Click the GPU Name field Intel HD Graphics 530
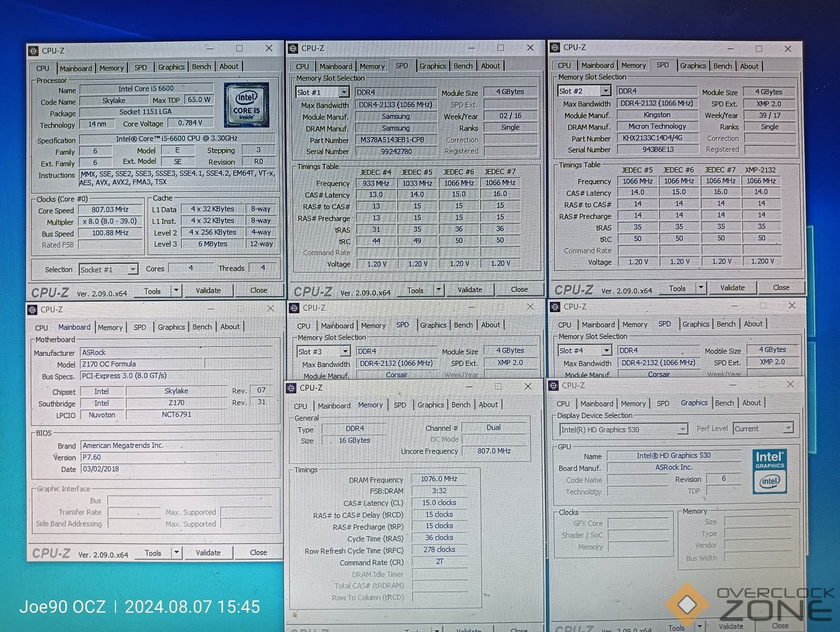This screenshot has width=840, height=632. [x=673, y=456]
